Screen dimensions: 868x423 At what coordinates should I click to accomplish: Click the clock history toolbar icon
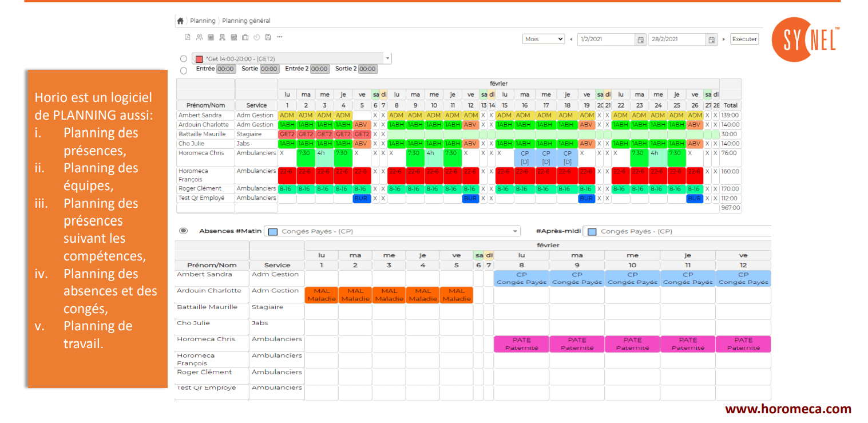[x=256, y=37]
